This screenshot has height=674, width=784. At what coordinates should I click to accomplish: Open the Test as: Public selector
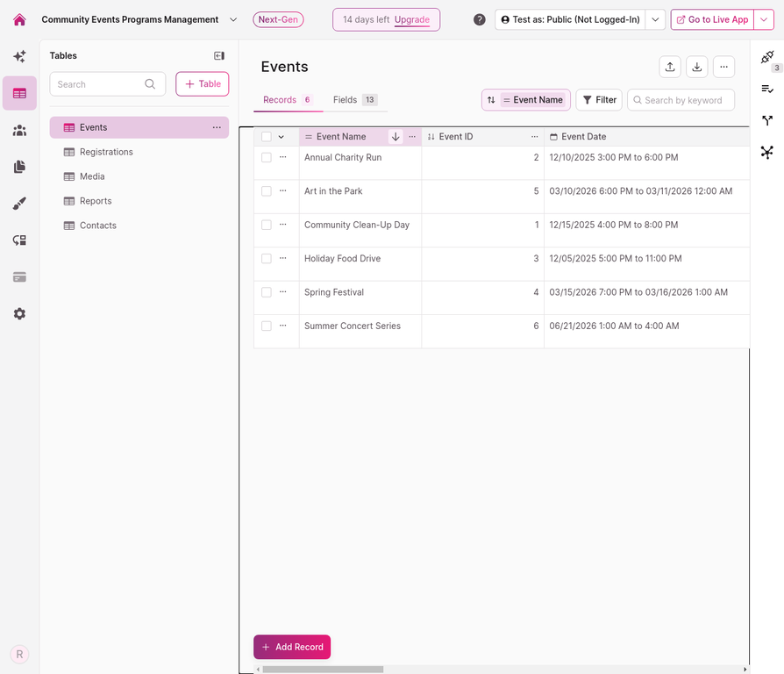click(x=570, y=19)
